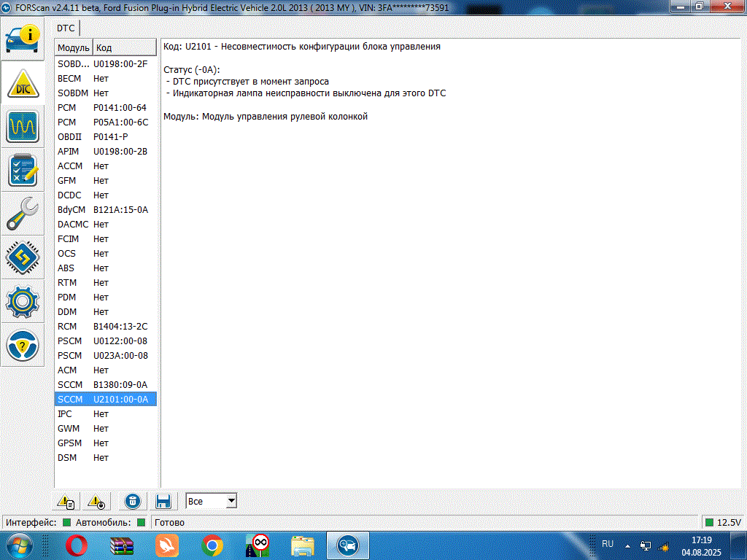Sort by the 'Модуль' column header
The height and width of the screenshot is (560, 747).
tap(74, 47)
